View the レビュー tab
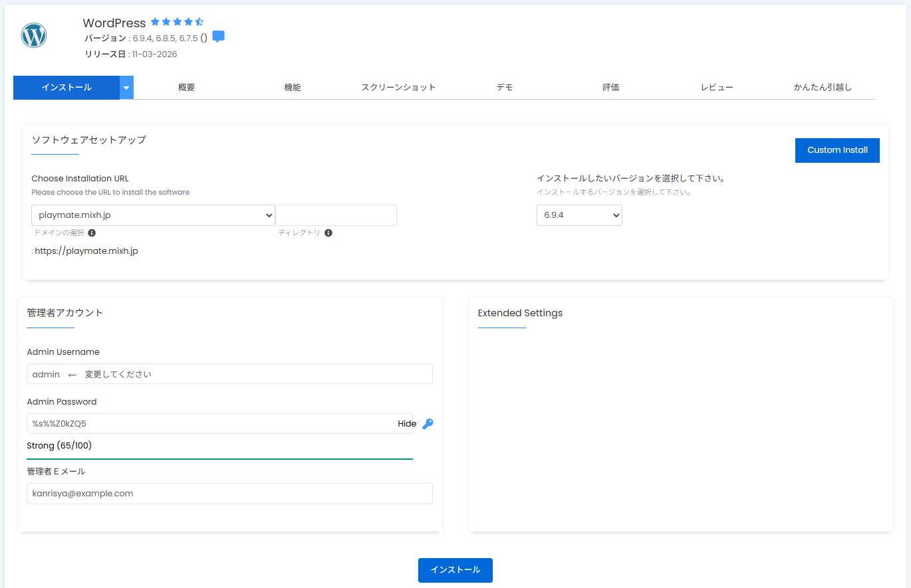Viewport: 911px width, 588px height. click(x=717, y=88)
